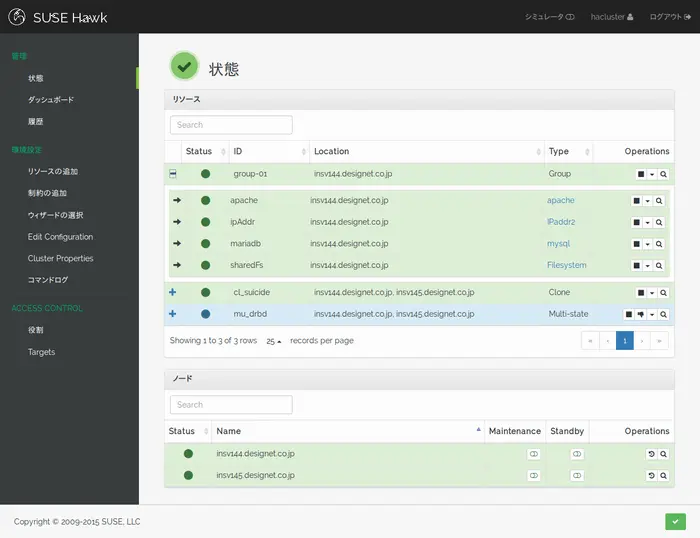Click the resources Search field
Screen dimensions: 700x538
[231, 125]
